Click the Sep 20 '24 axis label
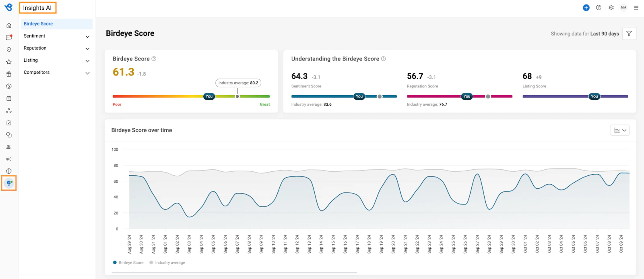The width and height of the screenshot is (644, 279). [x=393, y=244]
